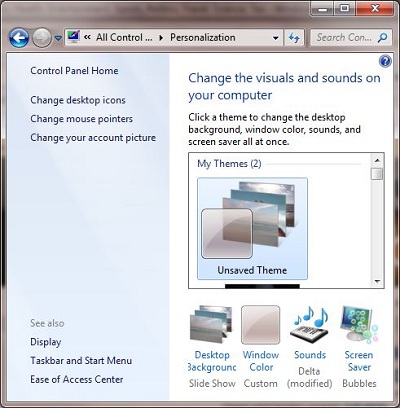
Task: Click the Control Panel address bar icon
Action: (73, 37)
